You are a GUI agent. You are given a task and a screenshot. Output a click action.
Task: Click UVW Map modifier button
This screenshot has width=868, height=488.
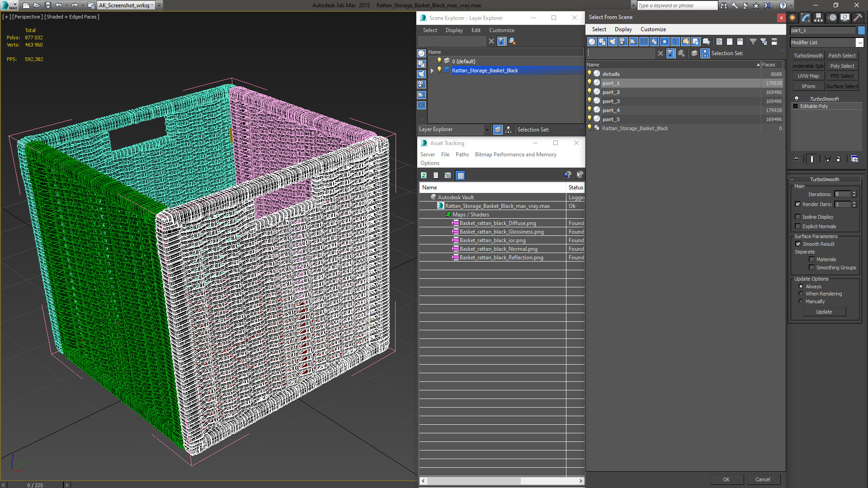click(x=808, y=76)
